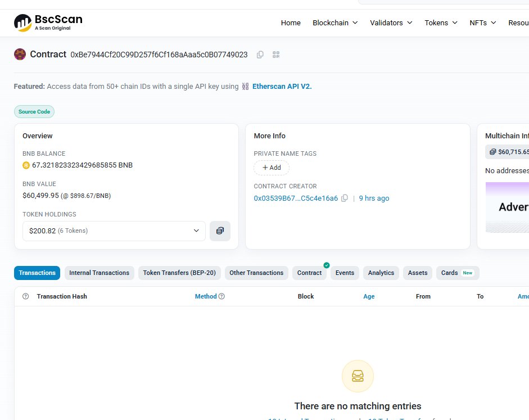Screen dimensions: 529x420
Task: Open Token Transfers (BEP-20) tab
Action: 179,273
